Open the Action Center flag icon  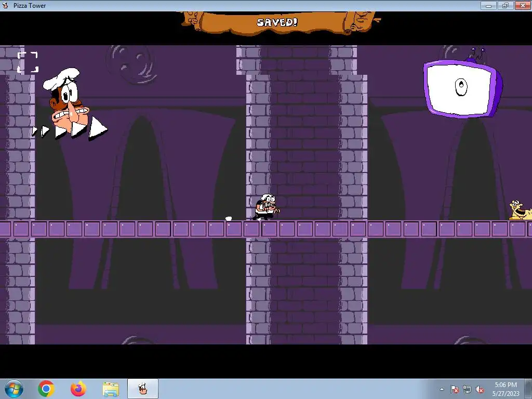(455, 389)
